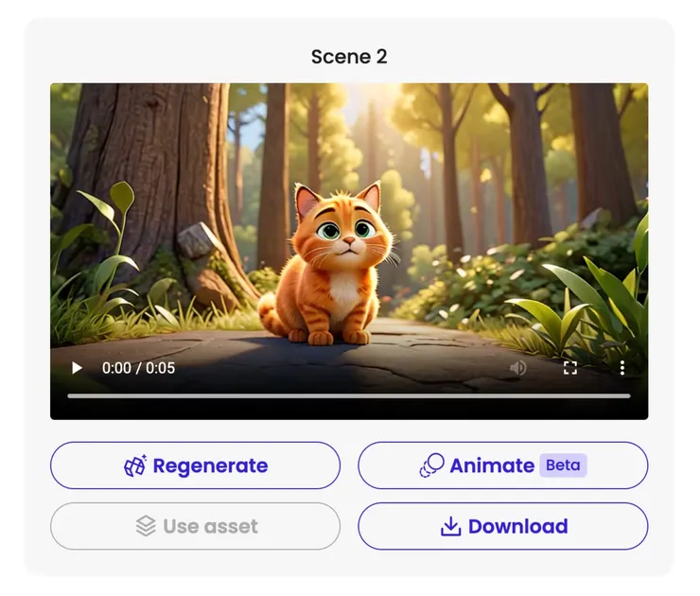Click the bubbles icon beside Animate
Image resolution: width=700 pixels, height=596 pixels.
tap(432, 465)
